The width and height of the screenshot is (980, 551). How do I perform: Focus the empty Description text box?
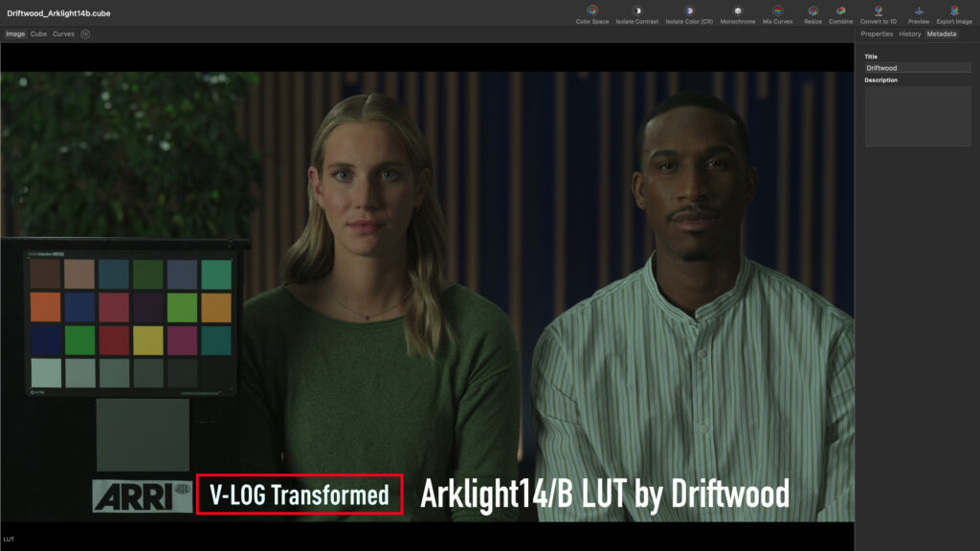pyautogui.click(x=918, y=117)
